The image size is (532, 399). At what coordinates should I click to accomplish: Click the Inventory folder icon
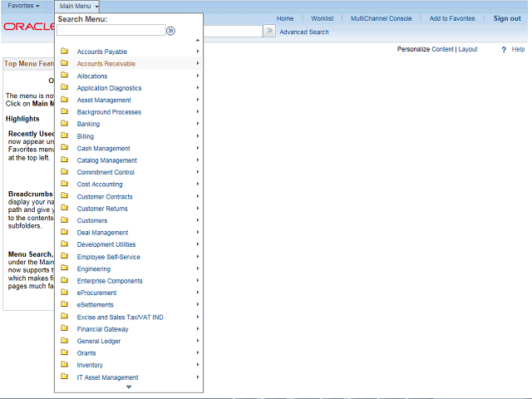click(64, 364)
